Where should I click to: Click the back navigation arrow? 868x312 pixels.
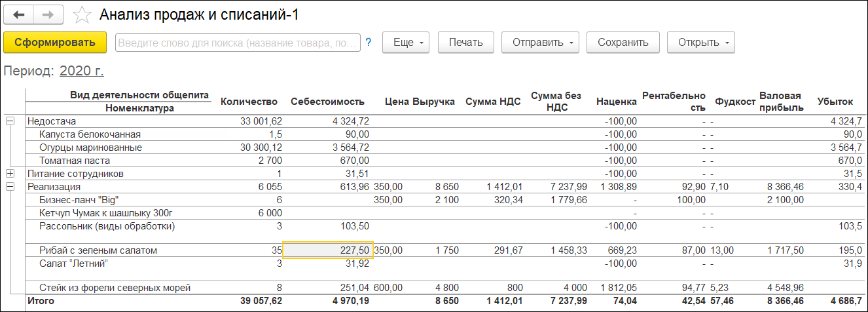19,14
